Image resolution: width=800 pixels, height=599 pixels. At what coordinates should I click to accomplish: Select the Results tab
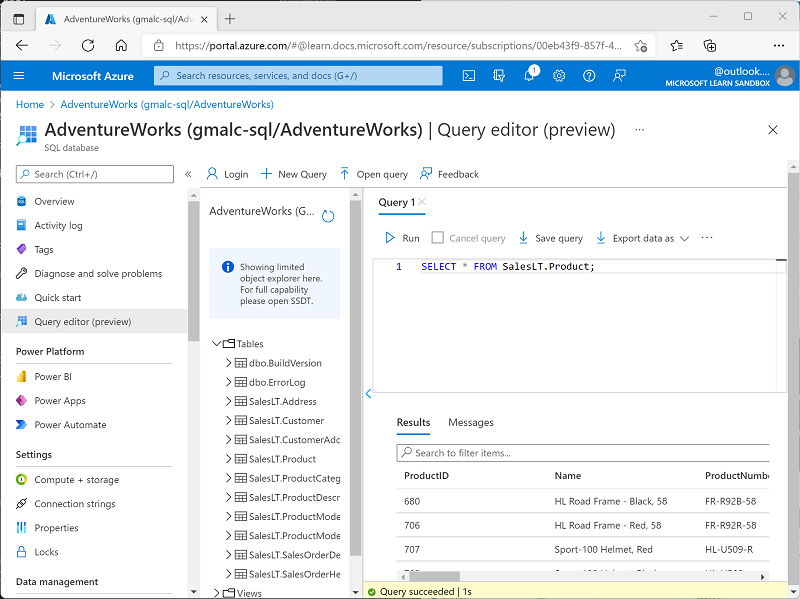pos(413,422)
